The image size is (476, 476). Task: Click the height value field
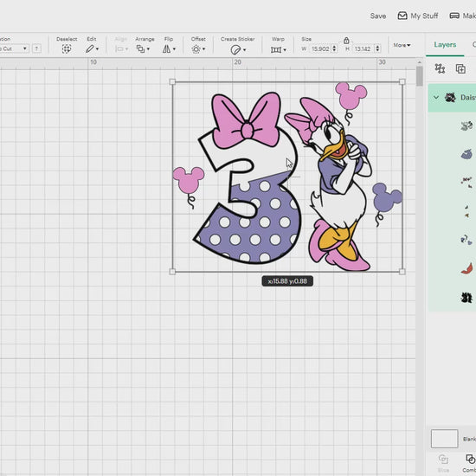point(363,48)
